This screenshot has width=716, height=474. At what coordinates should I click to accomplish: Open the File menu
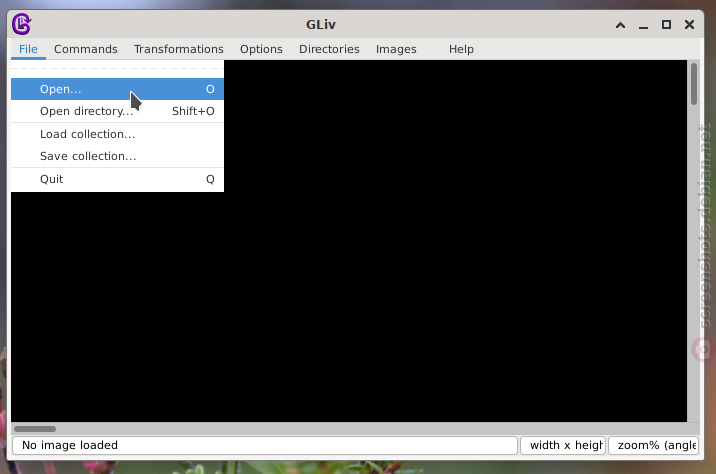[x=28, y=49]
